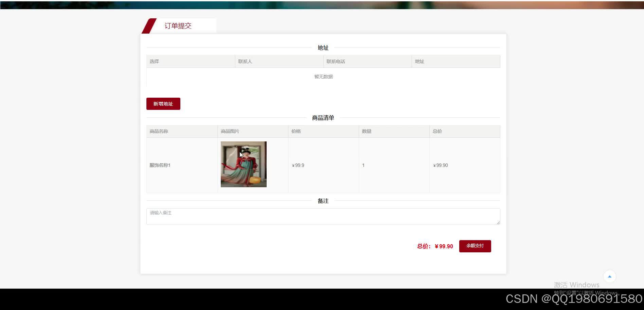Click the ¥99.90 row total cell

(x=465, y=165)
